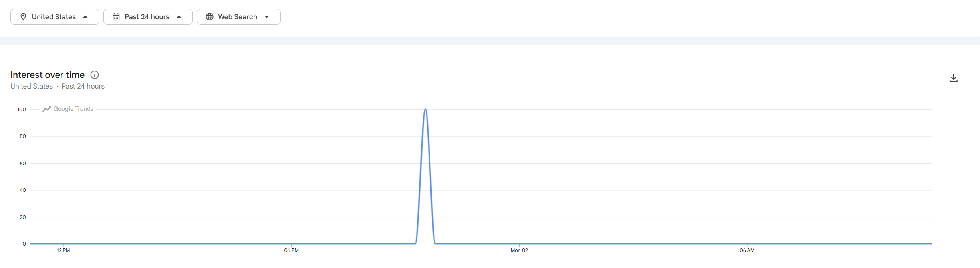
Task: Click the Interest over time heading
Action: (x=48, y=75)
